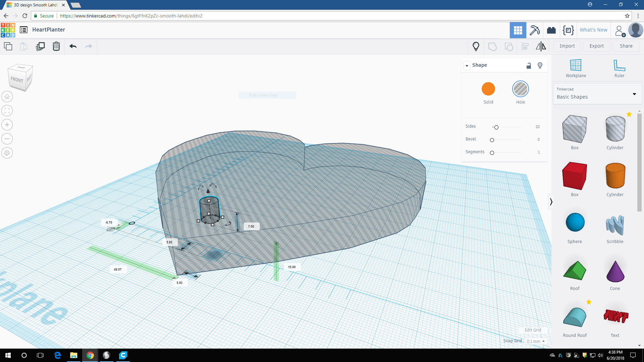644x362 pixels.
Task: Redo the last action
Action: tap(89, 46)
